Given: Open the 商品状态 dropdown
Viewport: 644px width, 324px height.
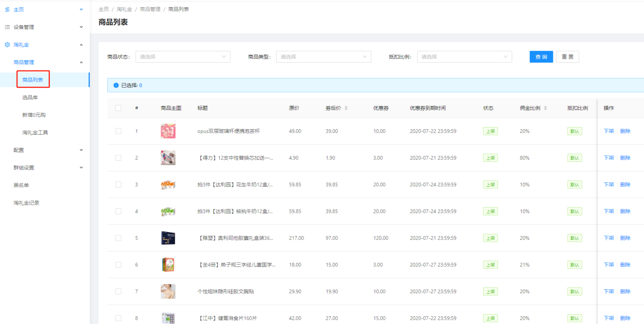Looking at the screenshot, I should click(183, 57).
